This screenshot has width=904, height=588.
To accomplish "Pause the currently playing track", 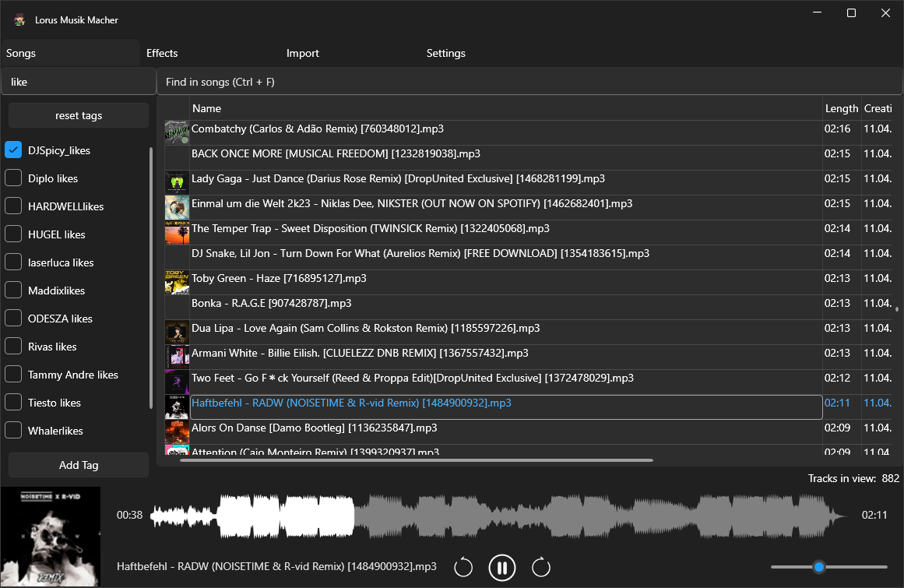I will point(502,568).
